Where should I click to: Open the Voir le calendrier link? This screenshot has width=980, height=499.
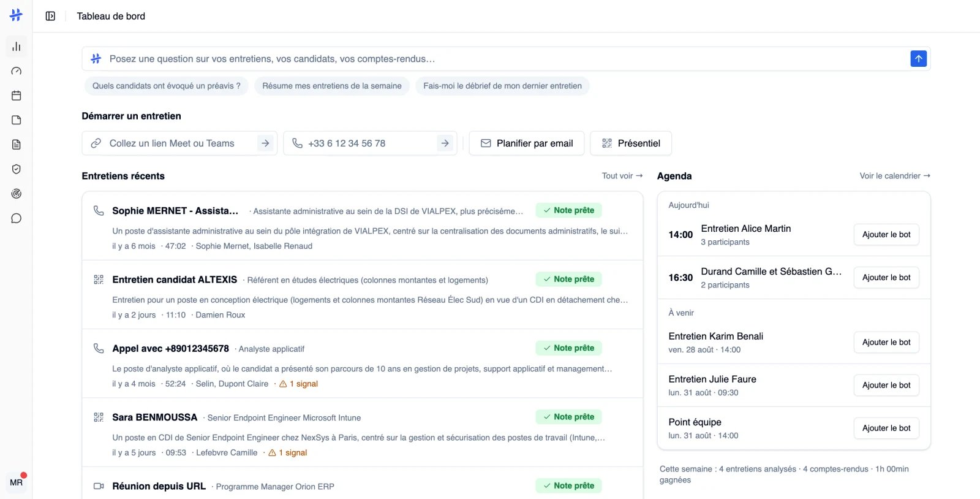click(x=895, y=176)
